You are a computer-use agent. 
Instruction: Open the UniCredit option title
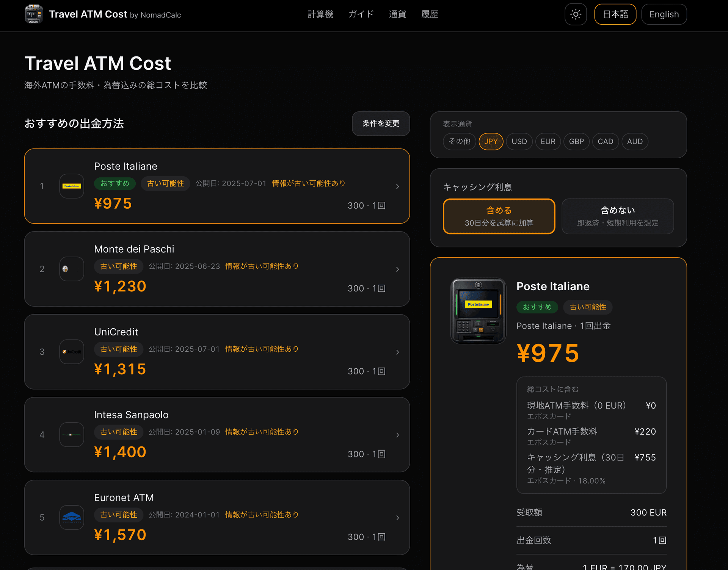pyautogui.click(x=116, y=332)
